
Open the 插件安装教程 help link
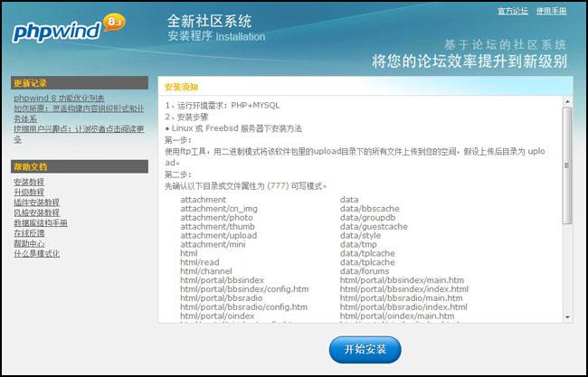point(37,203)
